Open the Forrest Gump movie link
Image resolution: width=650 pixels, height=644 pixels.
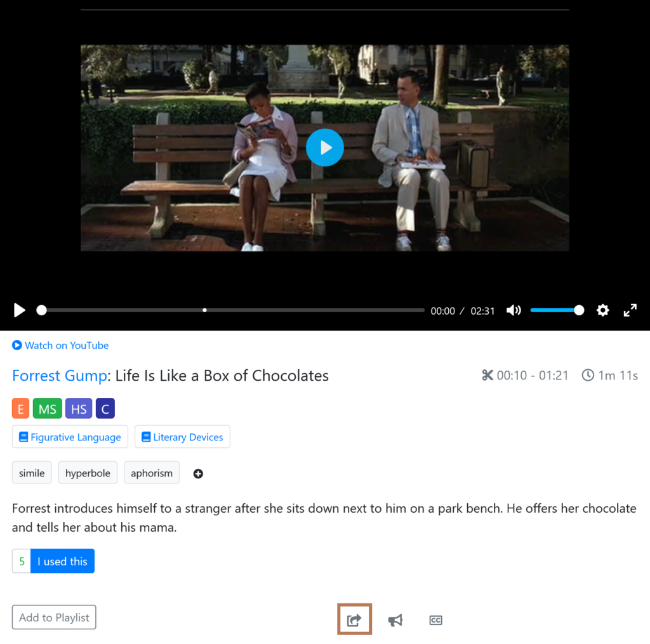tap(59, 376)
